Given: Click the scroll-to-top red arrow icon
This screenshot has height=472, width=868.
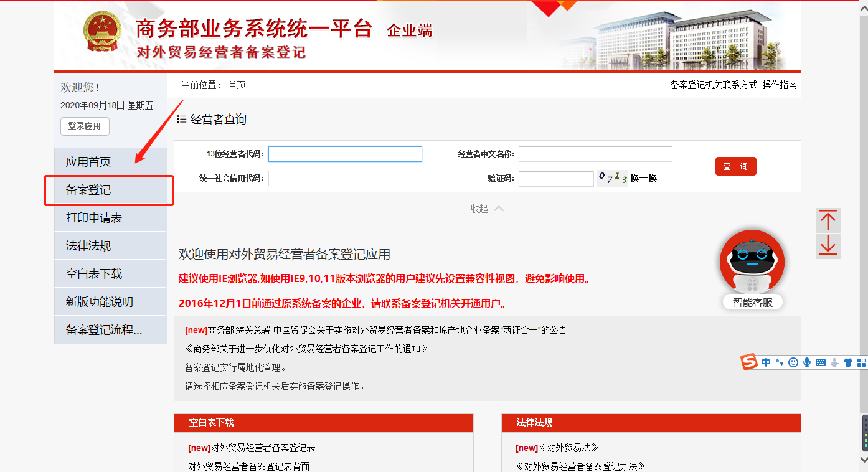Looking at the screenshot, I should [x=828, y=221].
